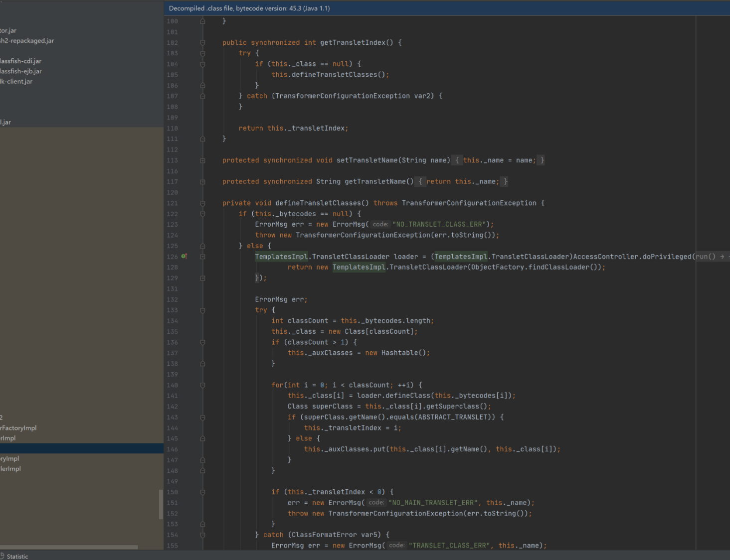Collapse the if block at line 104
Viewport: 730px width, 560px height.
click(202, 64)
